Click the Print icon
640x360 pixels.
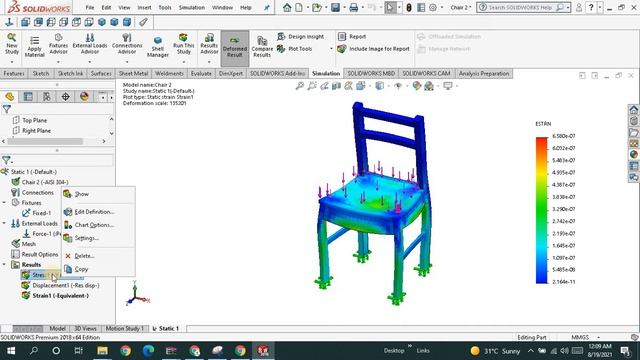coord(354,7)
